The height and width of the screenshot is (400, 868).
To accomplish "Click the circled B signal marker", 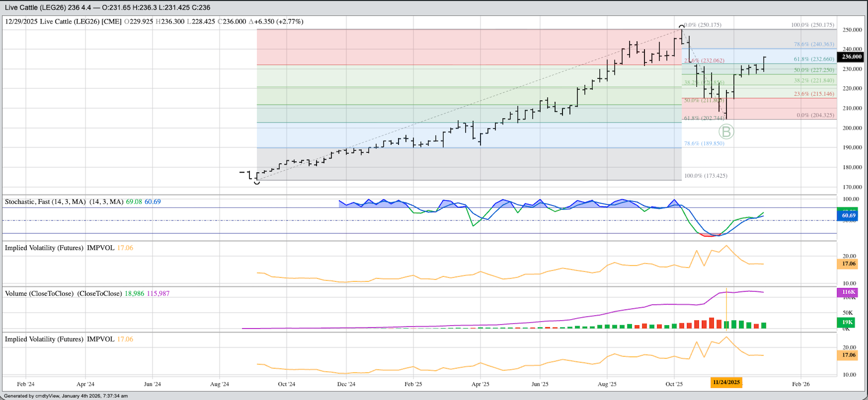I will click(x=726, y=132).
